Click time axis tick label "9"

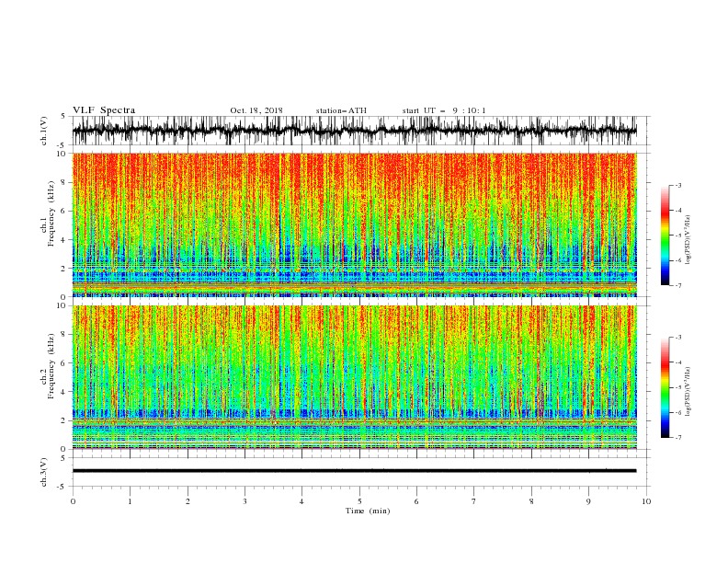(x=588, y=501)
